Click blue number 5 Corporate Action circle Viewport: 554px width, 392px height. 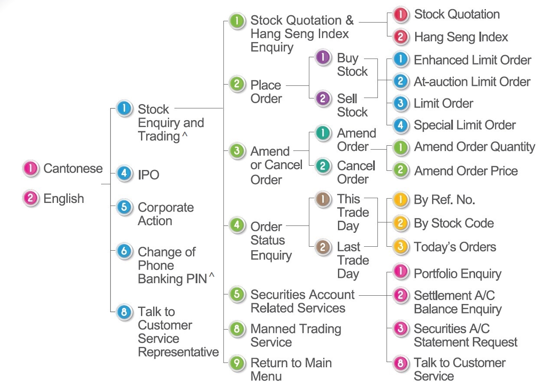pos(125,207)
